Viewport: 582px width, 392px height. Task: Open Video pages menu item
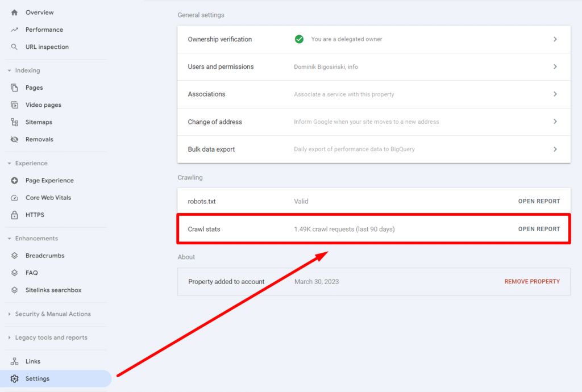pos(43,105)
